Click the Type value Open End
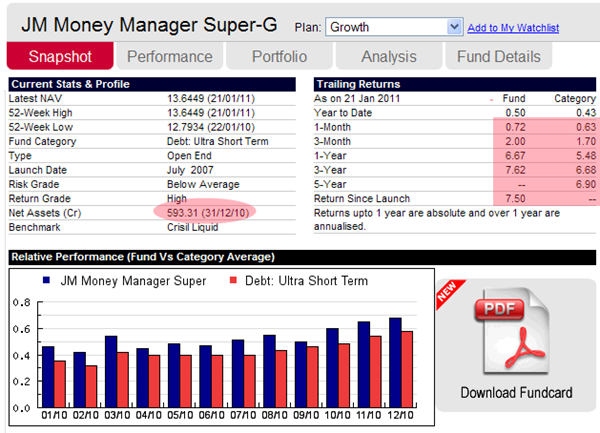Viewport: 600px width, 433px height. (x=189, y=156)
